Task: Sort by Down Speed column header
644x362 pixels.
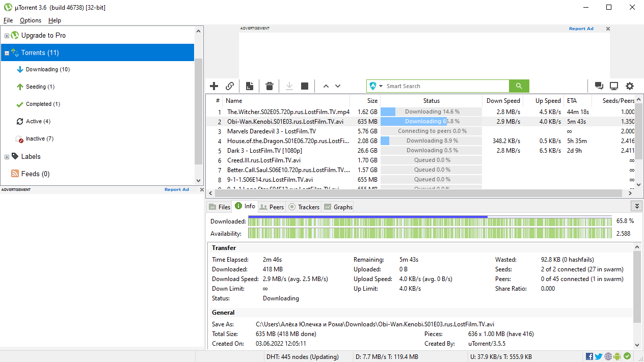Action: tap(503, 101)
